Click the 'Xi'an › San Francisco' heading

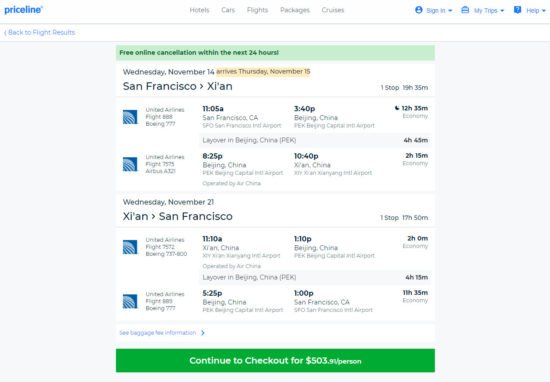coord(177,216)
